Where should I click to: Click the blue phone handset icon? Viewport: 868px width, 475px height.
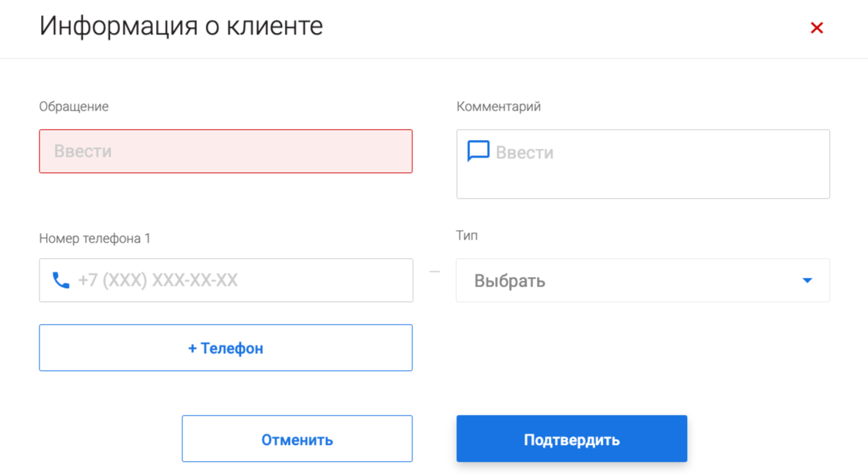click(x=61, y=280)
